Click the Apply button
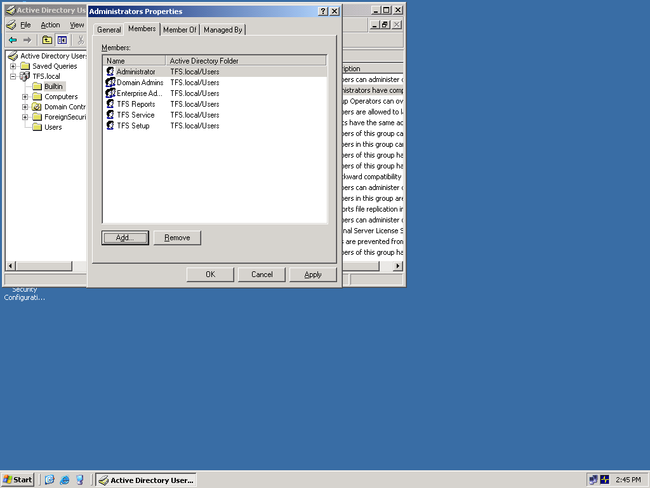This screenshot has width=650, height=488. point(313,274)
